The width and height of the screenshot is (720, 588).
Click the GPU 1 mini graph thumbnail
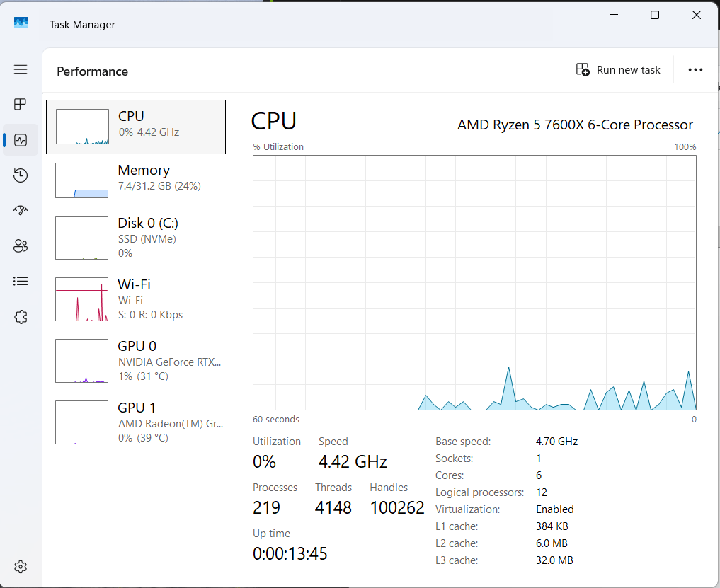click(x=81, y=422)
